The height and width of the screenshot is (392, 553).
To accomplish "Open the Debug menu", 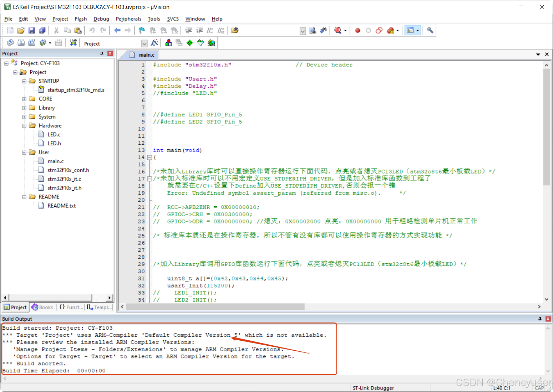I will click(101, 19).
